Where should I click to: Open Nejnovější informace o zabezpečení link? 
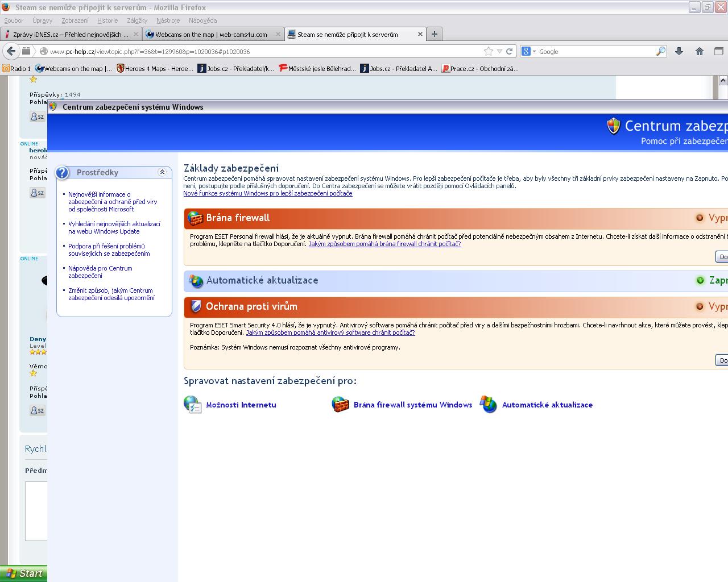[113, 202]
